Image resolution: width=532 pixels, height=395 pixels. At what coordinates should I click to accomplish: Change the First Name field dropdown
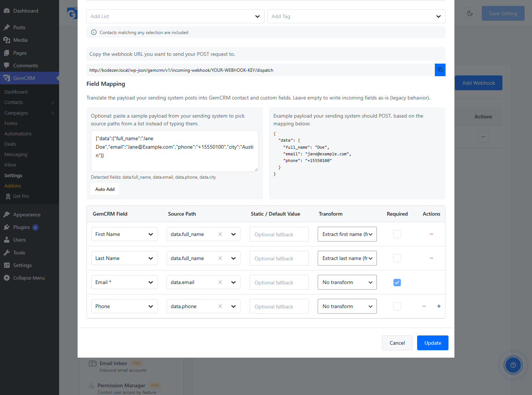point(125,234)
